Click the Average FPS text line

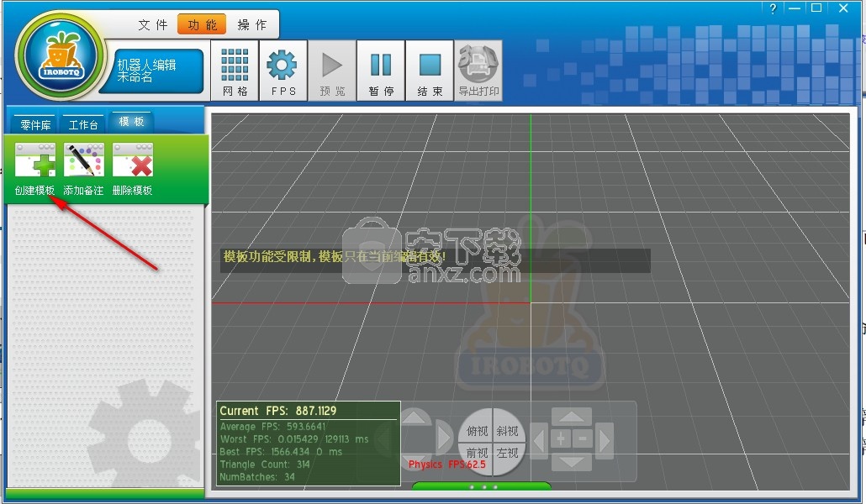click(x=272, y=426)
